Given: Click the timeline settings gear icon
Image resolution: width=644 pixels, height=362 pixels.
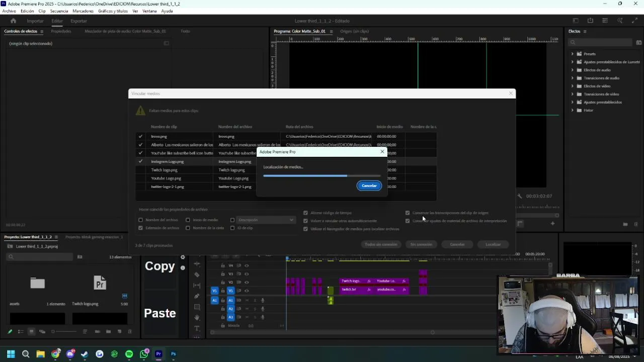Looking at the screenshot, I should pos(183,257).
